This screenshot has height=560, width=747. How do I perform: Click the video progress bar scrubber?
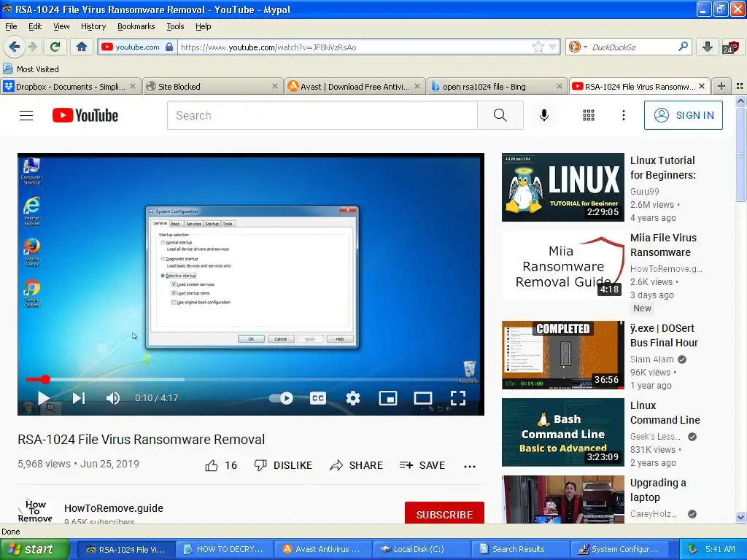pyautogui.click(x=45, y=379)
